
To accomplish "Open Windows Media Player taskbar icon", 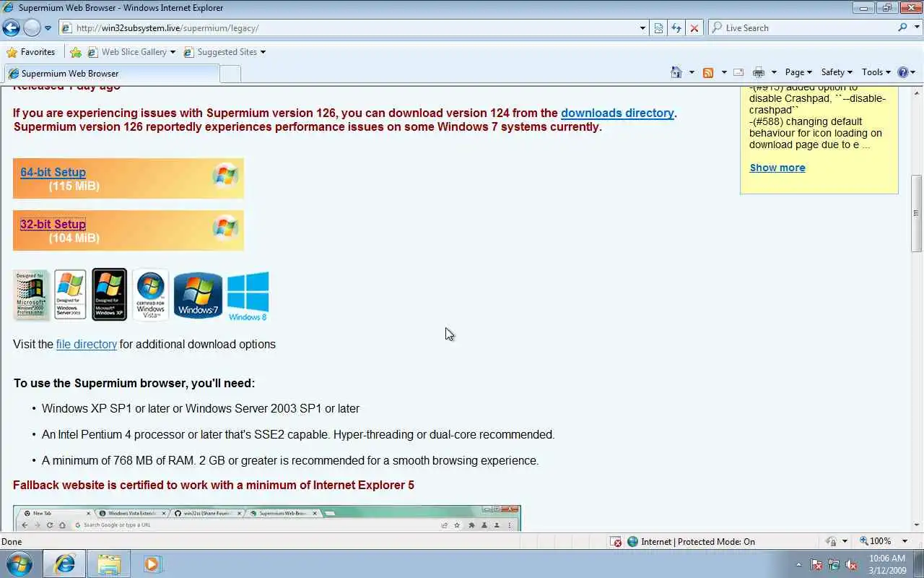I will pyautogui.click(x=152, y=564).
